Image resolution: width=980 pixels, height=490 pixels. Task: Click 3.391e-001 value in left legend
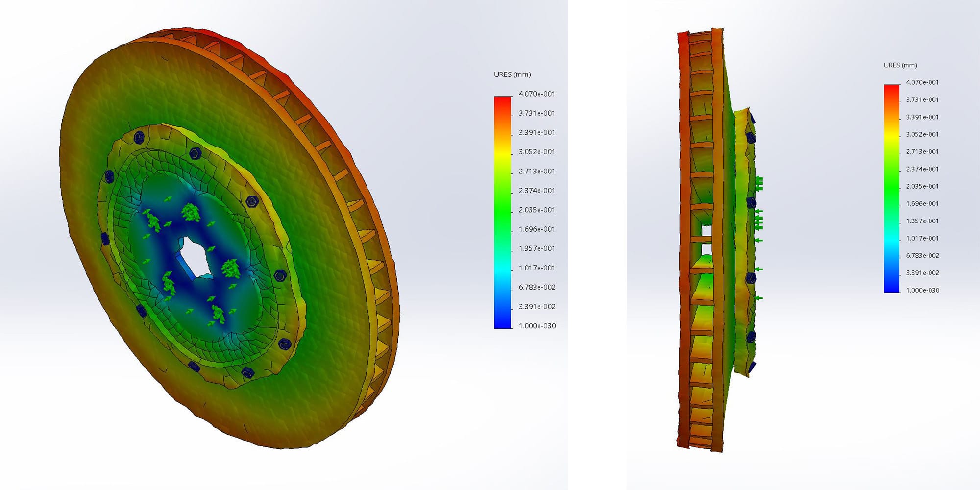point(537,132)
